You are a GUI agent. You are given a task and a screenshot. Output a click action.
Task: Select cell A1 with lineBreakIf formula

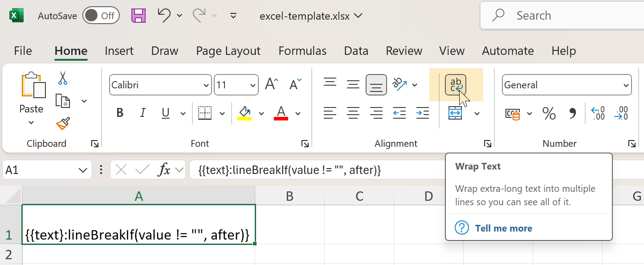coord(139,224)
